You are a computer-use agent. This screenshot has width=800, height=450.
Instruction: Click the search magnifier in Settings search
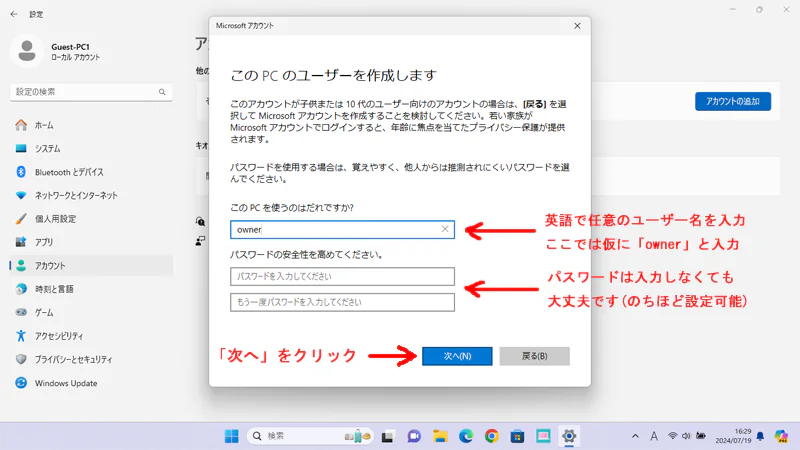coord(162,92)
